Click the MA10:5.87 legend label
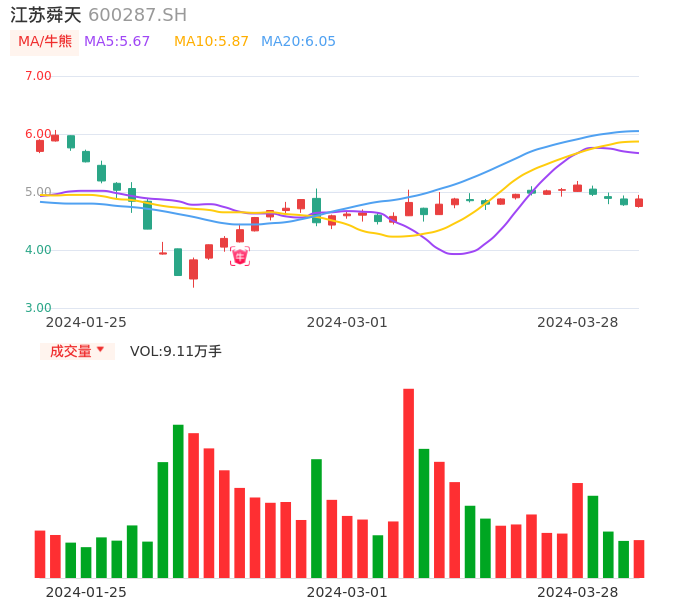Viewport: 686px width, 606px height. coord(211,42)
